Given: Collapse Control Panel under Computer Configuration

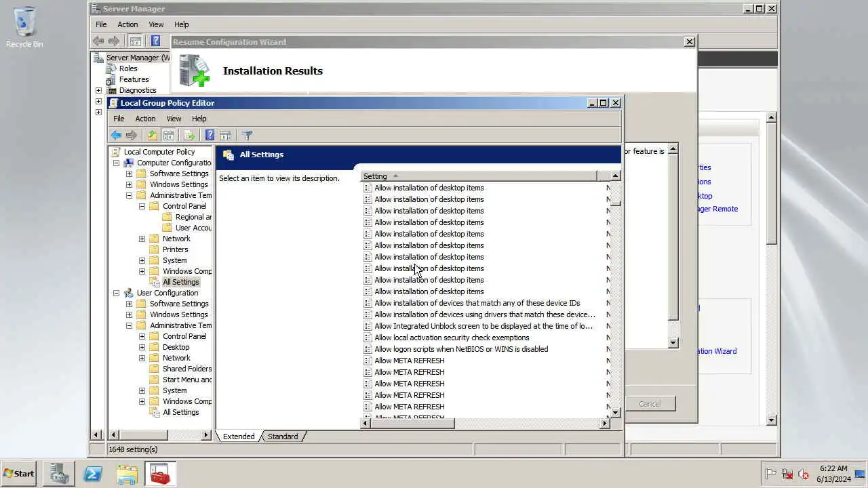Looking at the screenshot, I should (142, 206).
